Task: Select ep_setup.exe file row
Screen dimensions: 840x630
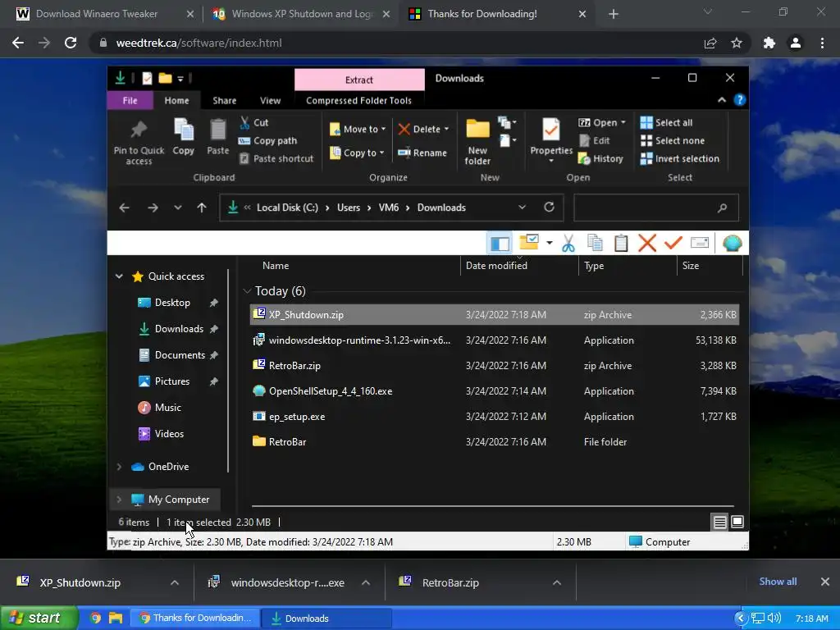Action: click(494, 416)
